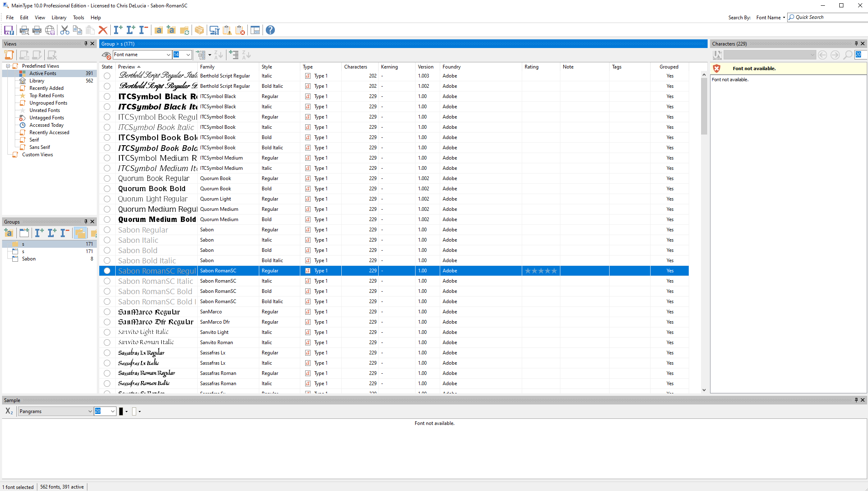
Task: Click the black sample text color swatch
Action: 121,411
